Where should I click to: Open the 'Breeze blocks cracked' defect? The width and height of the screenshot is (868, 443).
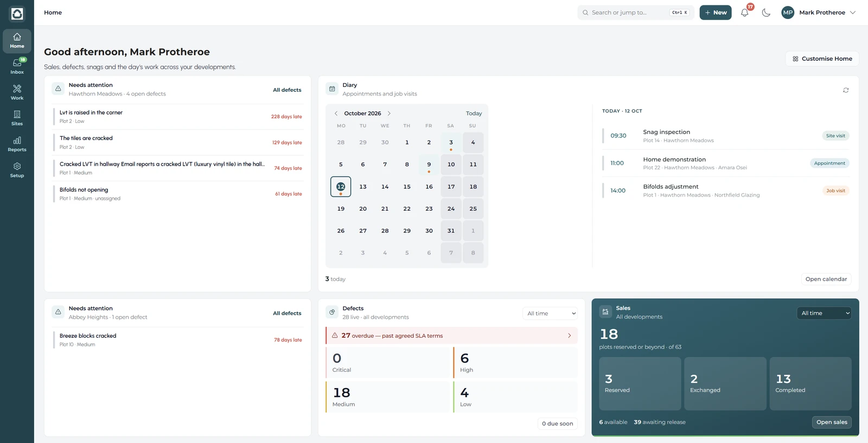pyautogui.click(x=177, y=340)
